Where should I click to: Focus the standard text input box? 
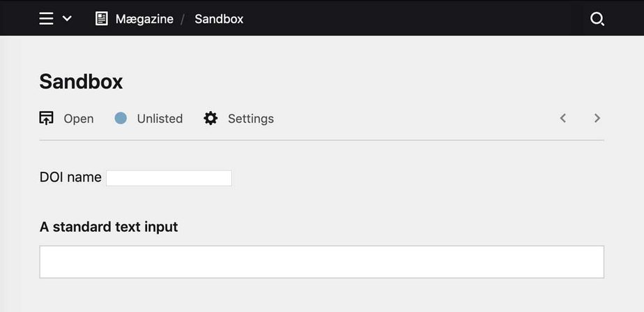(321, 262)
